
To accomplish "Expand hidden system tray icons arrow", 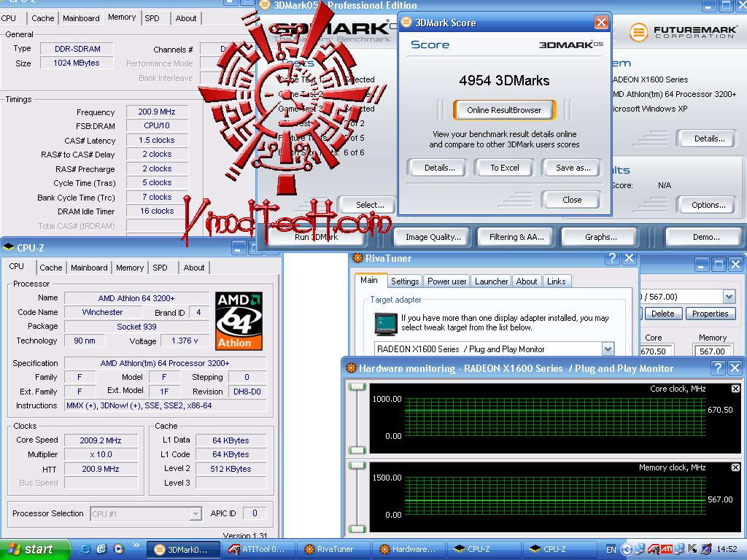I will click(626, 550).
